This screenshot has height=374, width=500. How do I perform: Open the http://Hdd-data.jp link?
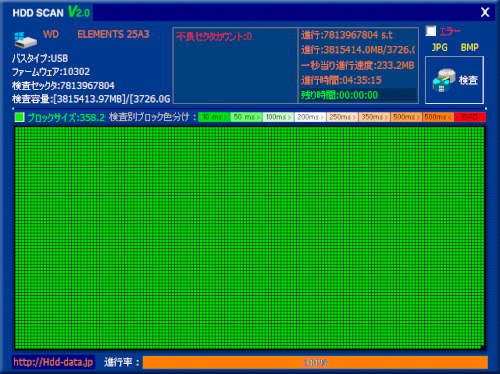53,362
